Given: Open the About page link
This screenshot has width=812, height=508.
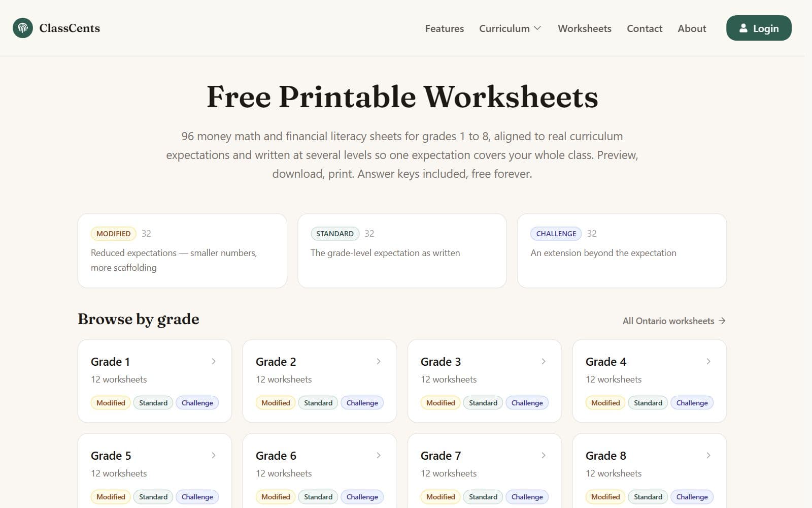Looking at the screenshot, I should tap(692, 28).
